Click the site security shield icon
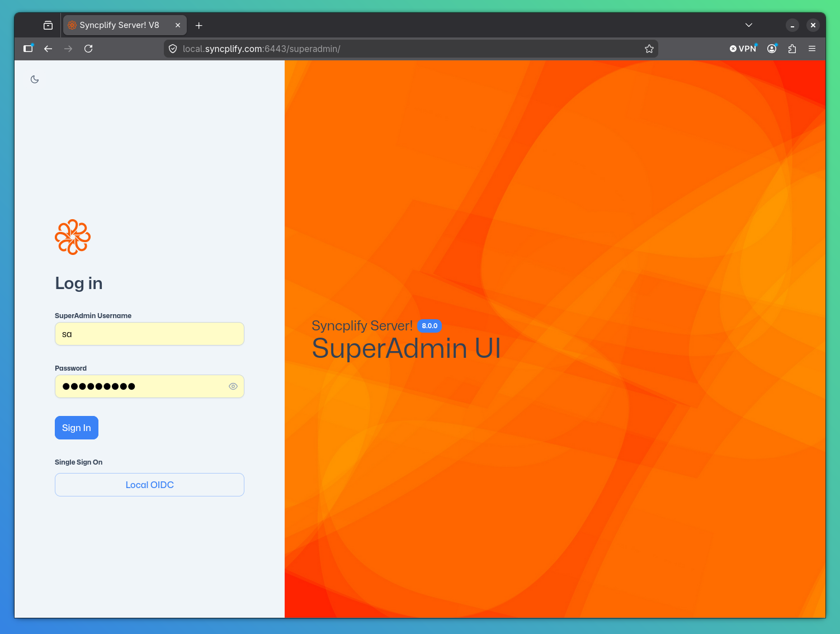This screenshot has width=840, height=634. click(x=173, y=49)
